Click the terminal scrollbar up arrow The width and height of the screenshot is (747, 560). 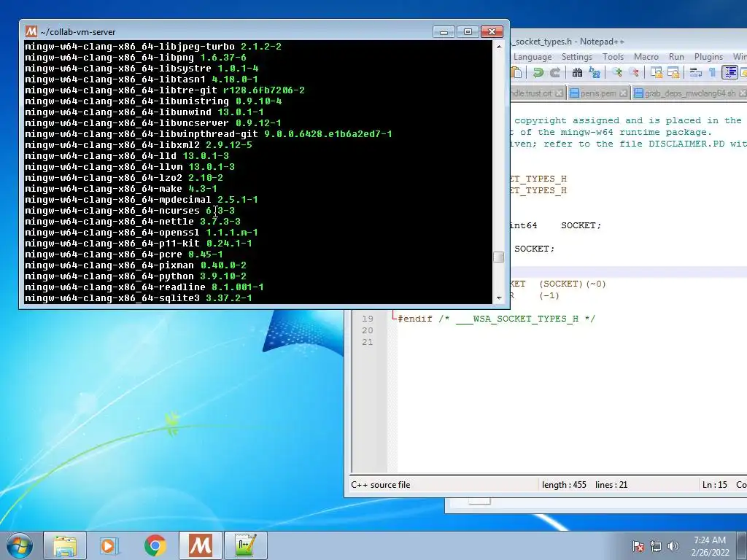pos(499,47)
